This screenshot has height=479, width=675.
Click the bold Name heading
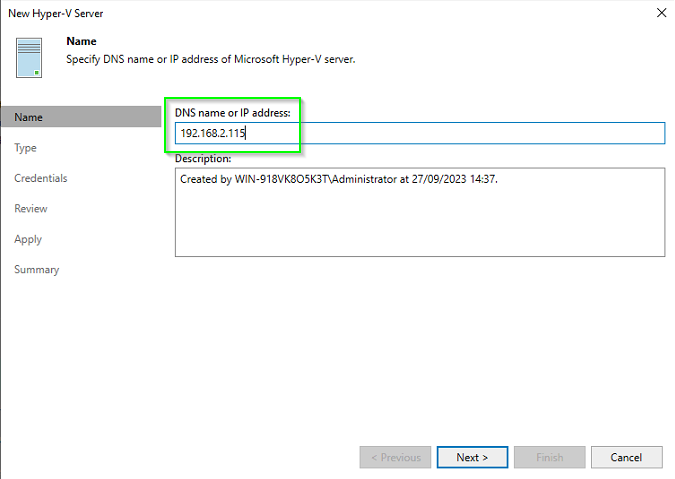pos(81,41)
